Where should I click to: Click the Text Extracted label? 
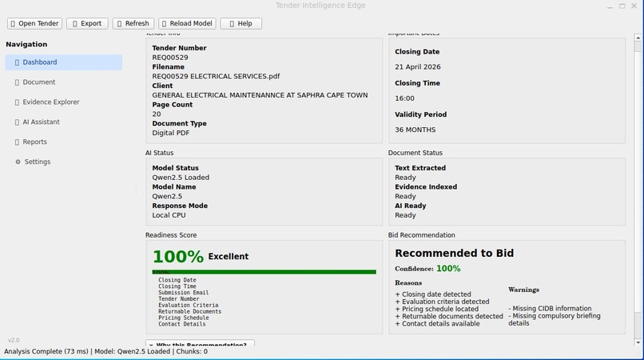[420, 168]
